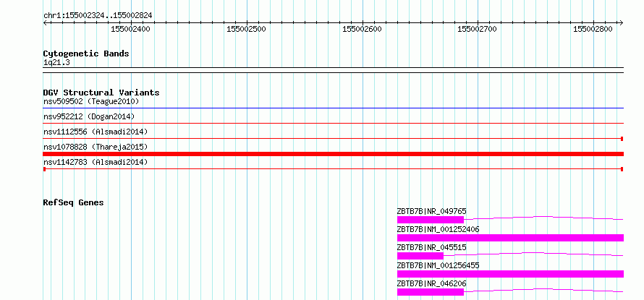The width and height of the screenshot is (644, 300).
Task: Click the magenta exon bar of NM_001256455
Action: coord(511,274)
